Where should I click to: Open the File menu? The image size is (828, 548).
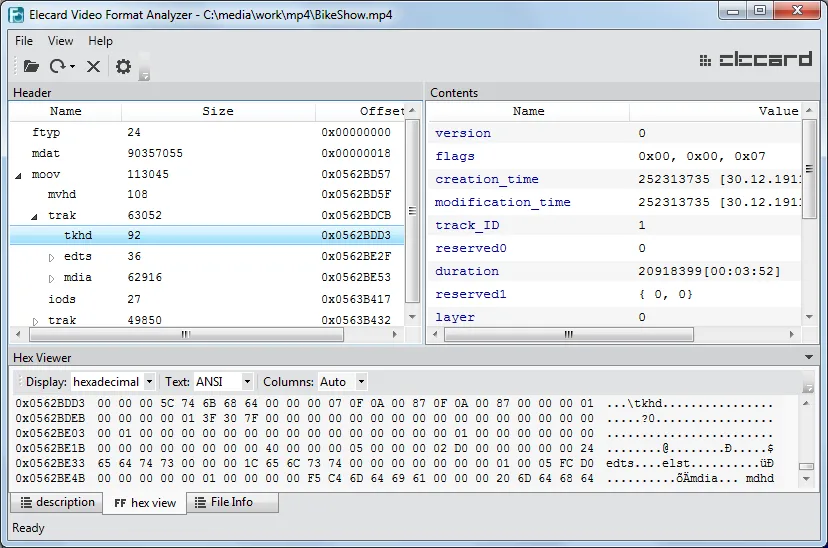click(24, 41)
